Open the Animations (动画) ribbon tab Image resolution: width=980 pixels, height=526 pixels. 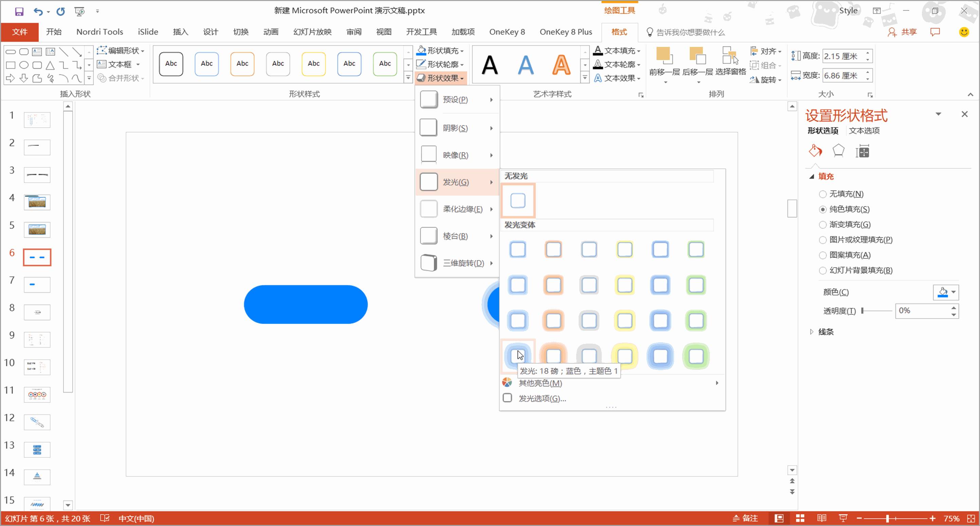(x=271, y=32)
